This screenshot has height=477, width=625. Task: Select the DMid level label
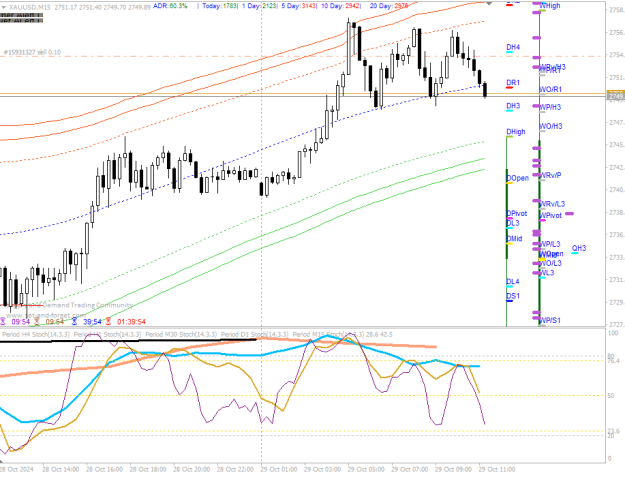[514, 239]
